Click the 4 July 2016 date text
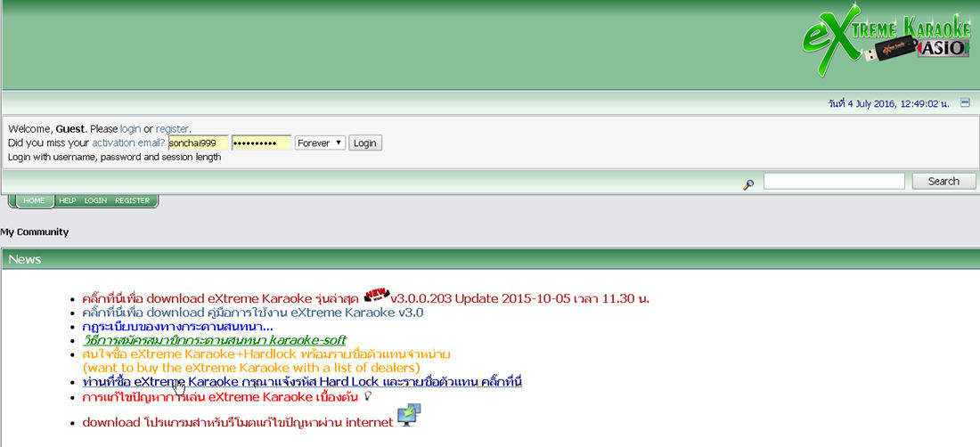The height and width of the screenshot is (447, 980). coord(889,103)
